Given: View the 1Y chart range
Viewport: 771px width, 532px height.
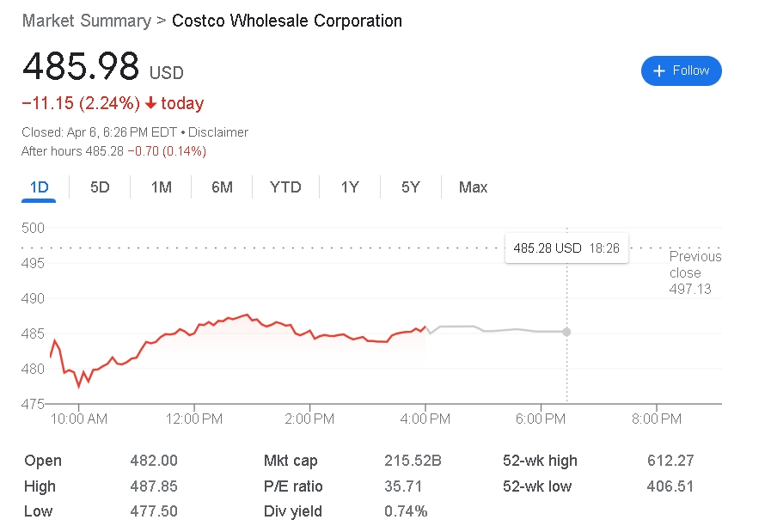Looking at the screenshot, I should [x=350, y=187].
